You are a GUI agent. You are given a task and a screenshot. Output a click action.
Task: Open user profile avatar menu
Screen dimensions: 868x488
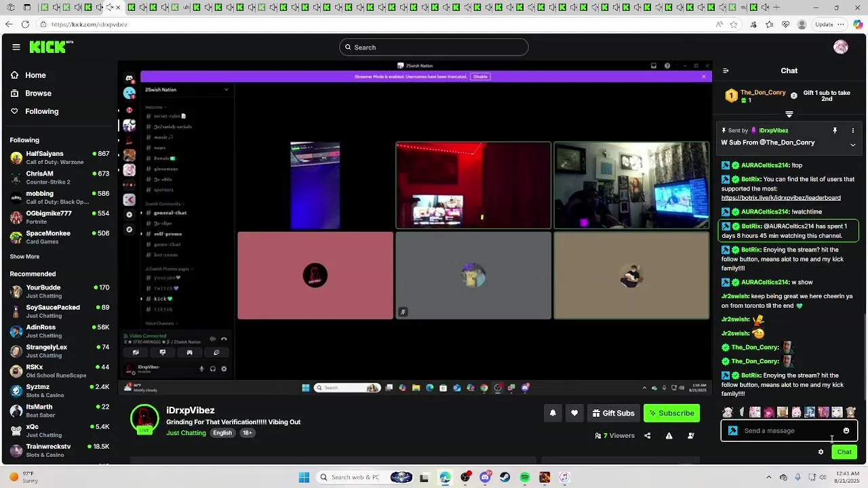click(x=841, y=47)
